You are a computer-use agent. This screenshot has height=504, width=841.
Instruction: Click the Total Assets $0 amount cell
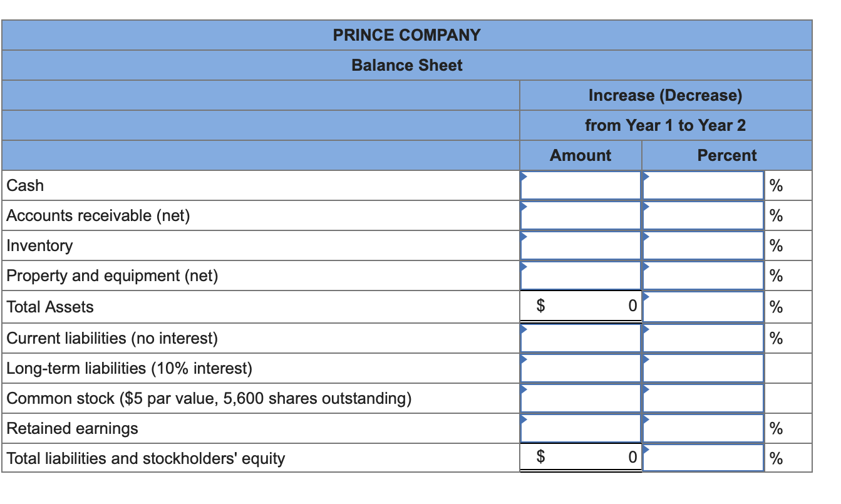point(580,306)
